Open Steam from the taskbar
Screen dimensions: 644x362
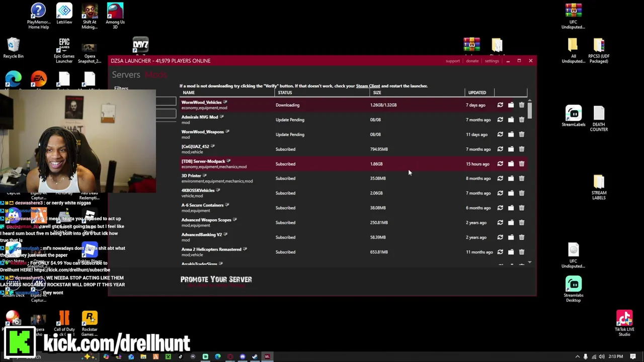[255, 357]
